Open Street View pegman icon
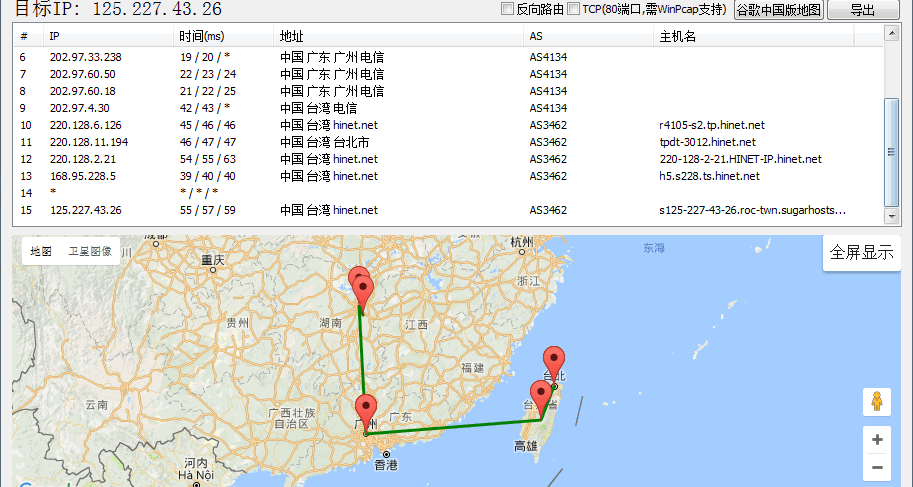Viewport: 913px width, 487px height. (877, 401)
